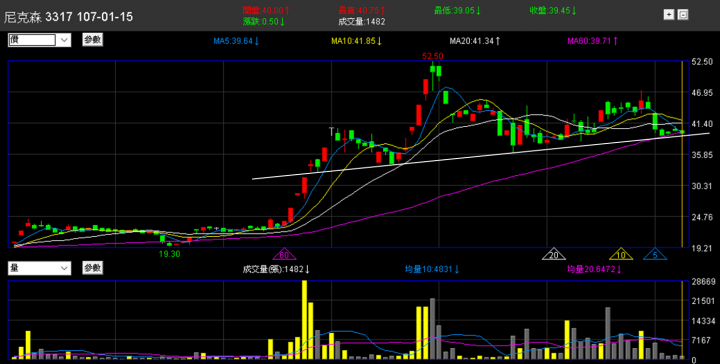Screen dimensions: 720x364
Task: Click the square window icon beside plus button
Action: (x=683, y=15)
